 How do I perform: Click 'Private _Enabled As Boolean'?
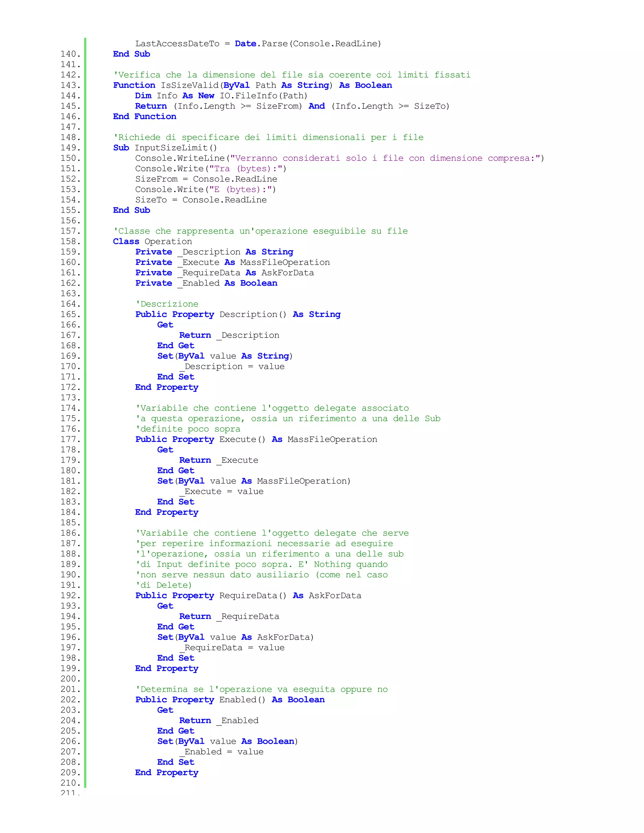click(x=206, y=283)
